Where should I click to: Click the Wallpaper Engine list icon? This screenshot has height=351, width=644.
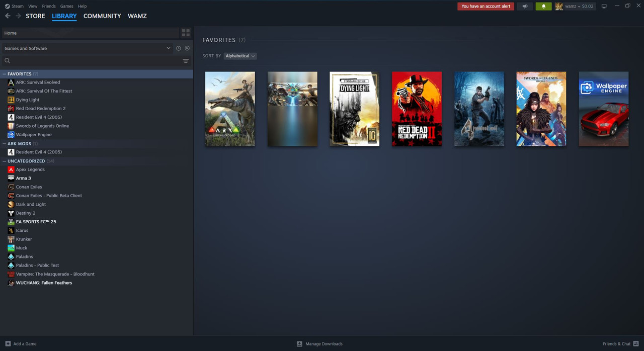pyautogui.click(x=11, y=135)
